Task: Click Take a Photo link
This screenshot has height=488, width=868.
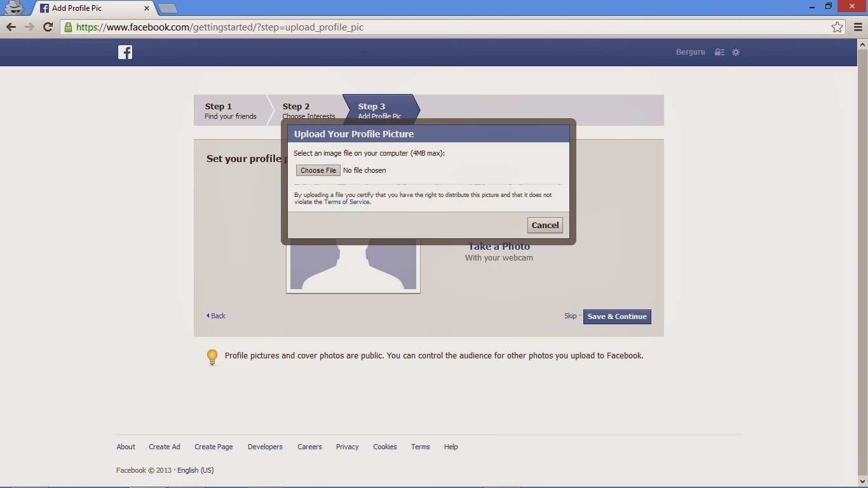Action: coord(499,247)
